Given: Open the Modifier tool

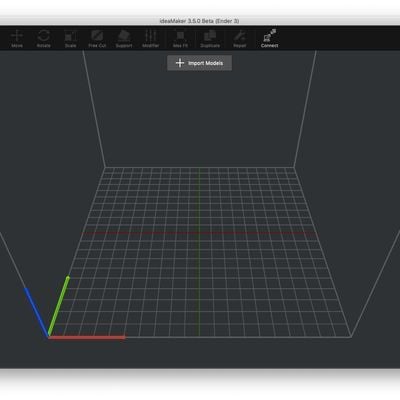Looking at the screenshot, I should pos(150,38).
